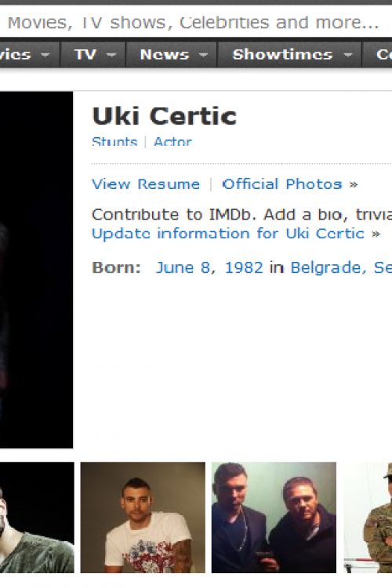Open the View Resume link

point(146,184)
